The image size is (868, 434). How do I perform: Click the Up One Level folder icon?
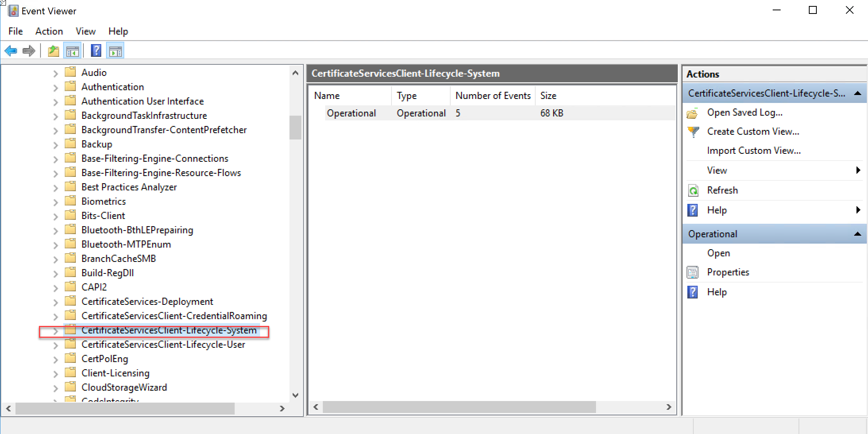[53, 51]
